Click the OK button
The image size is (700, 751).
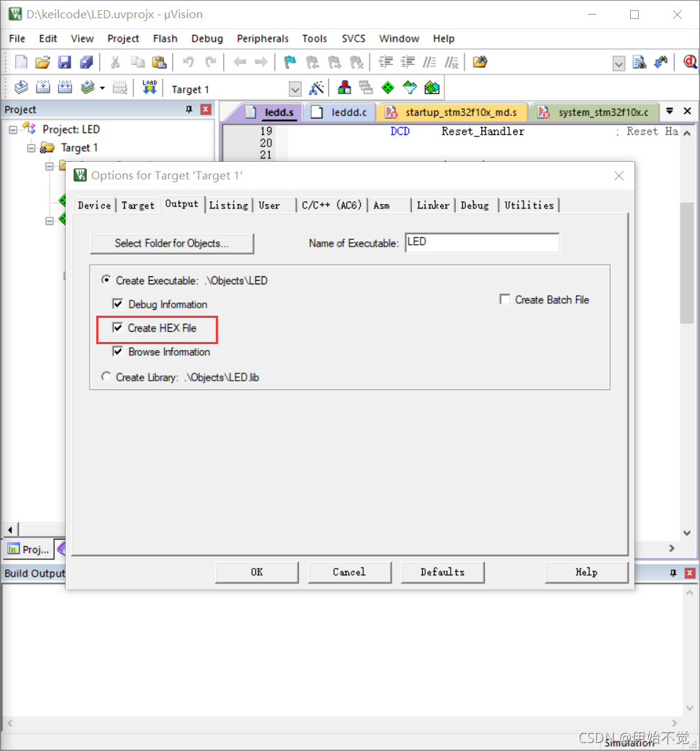[x=257, y=572]
